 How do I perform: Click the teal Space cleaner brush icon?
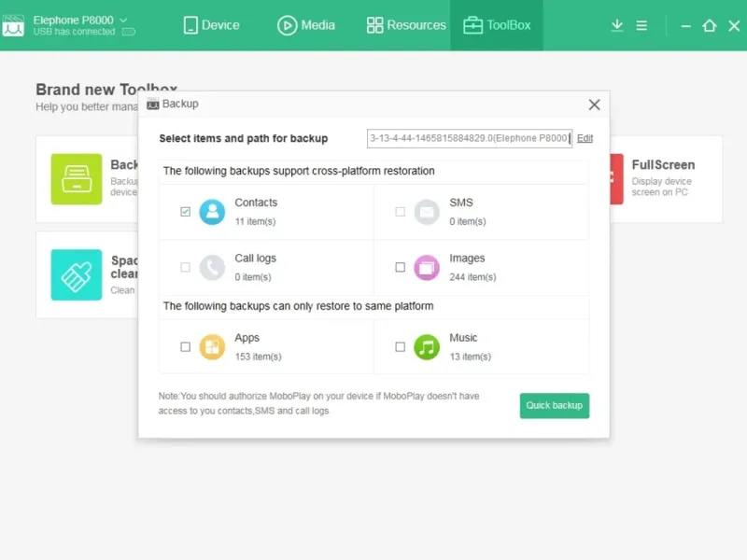coord(77,274)
